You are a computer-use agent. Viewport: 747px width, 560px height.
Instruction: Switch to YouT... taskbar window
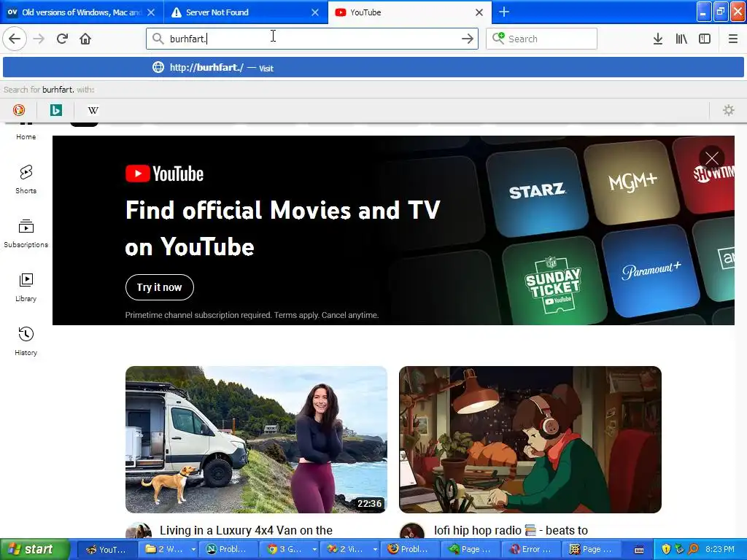click(x=107, y=550)
